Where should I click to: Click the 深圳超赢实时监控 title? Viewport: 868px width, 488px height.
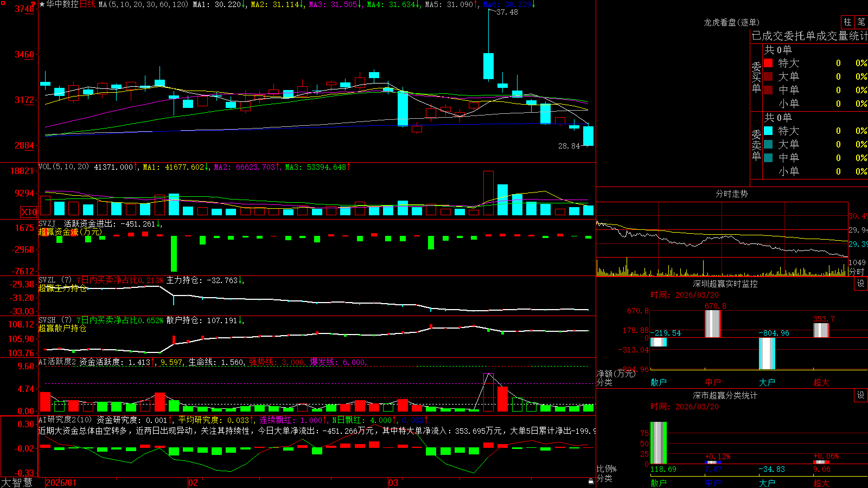[x=725, y=284]
